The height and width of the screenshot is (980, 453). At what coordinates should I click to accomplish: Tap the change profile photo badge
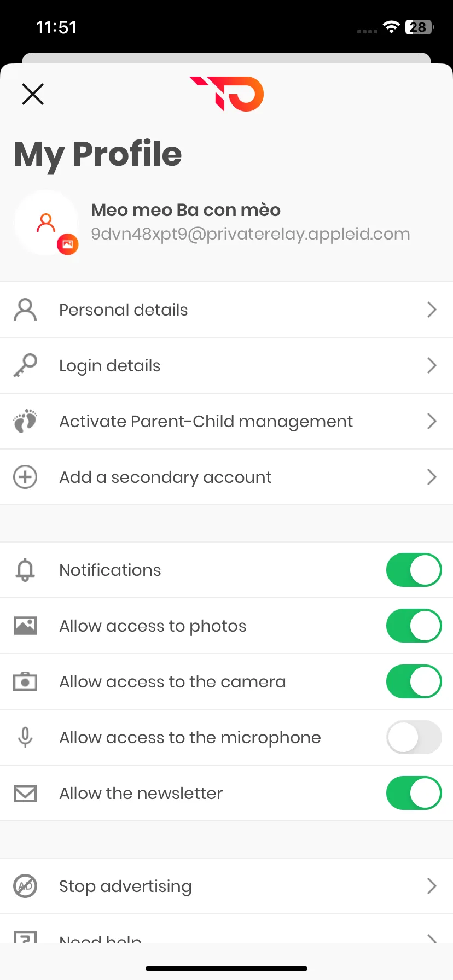68,244
